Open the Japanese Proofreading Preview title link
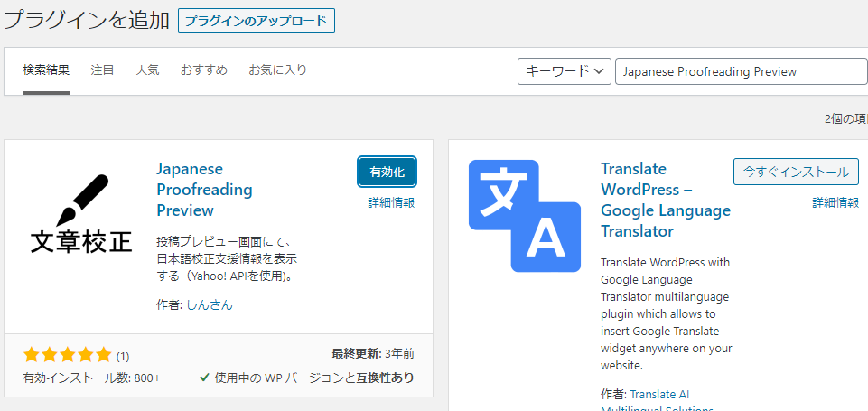 pyautogui.click(x=204, y=190)
